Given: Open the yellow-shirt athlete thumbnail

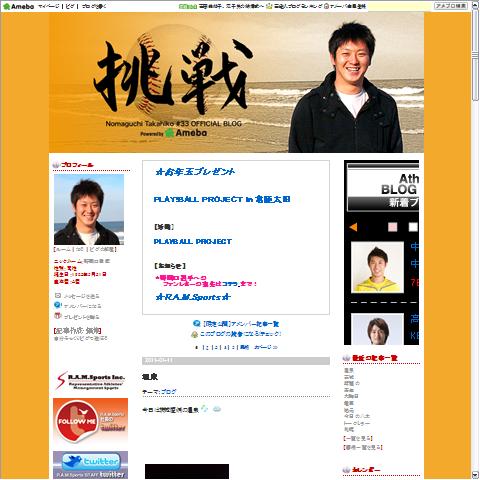Looking at the screenshot, I should pos(377,268).
